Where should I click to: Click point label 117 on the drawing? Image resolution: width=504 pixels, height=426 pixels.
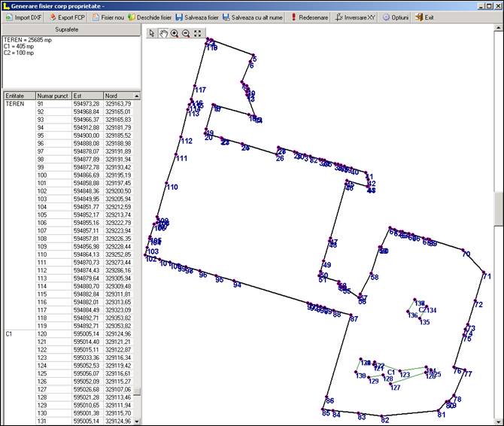click(x=200, y=90)
